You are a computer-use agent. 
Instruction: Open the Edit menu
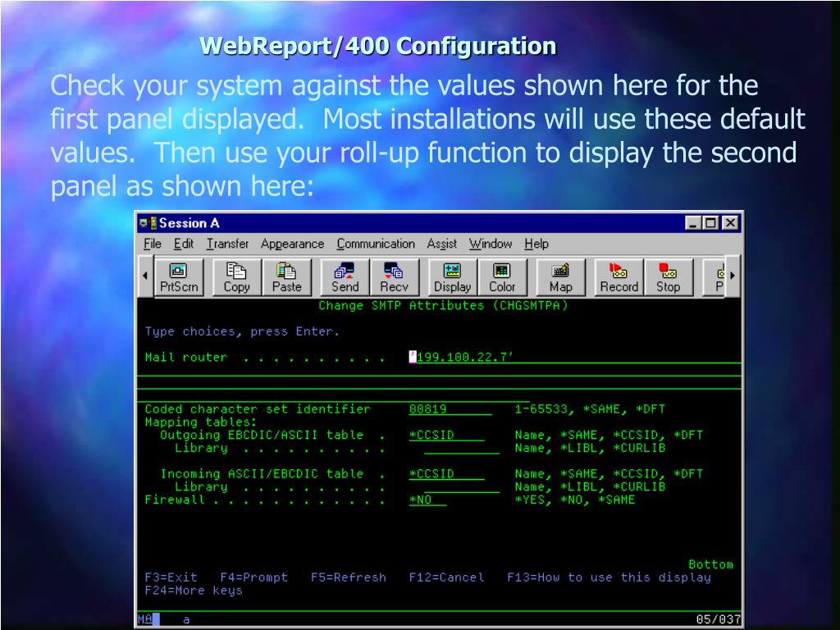183,244
